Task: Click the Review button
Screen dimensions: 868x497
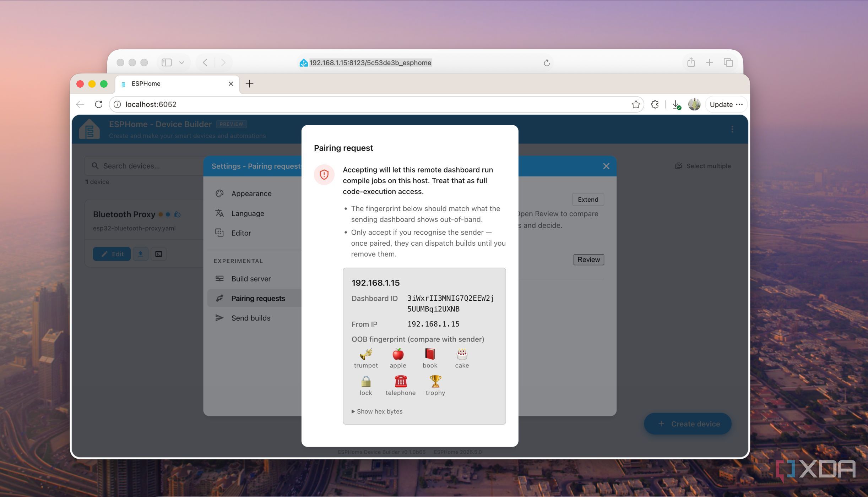Action: click(588, 260)
